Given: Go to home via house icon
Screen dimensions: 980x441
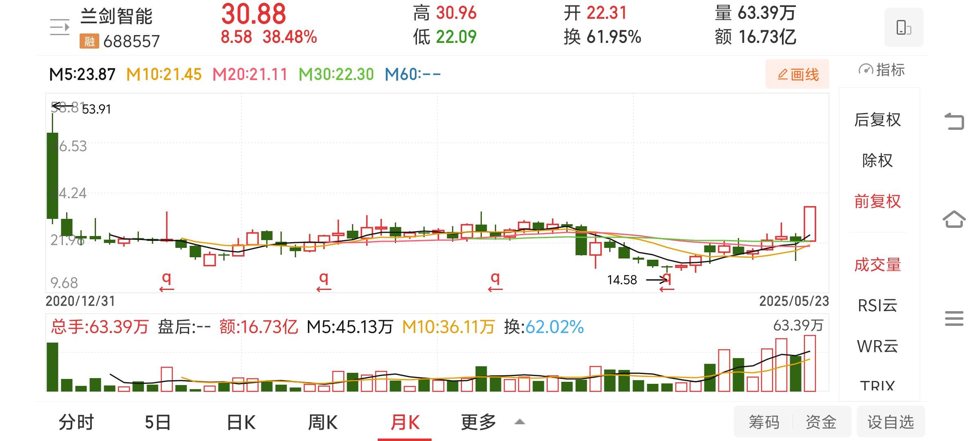Looking at the screenshot, I should click(x=954, y=219).
